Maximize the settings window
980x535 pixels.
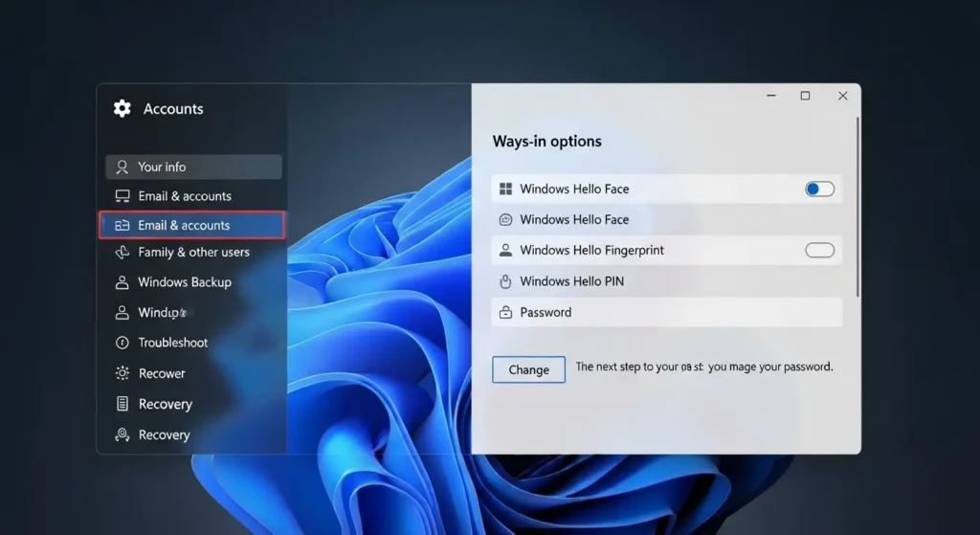point(805,96)
